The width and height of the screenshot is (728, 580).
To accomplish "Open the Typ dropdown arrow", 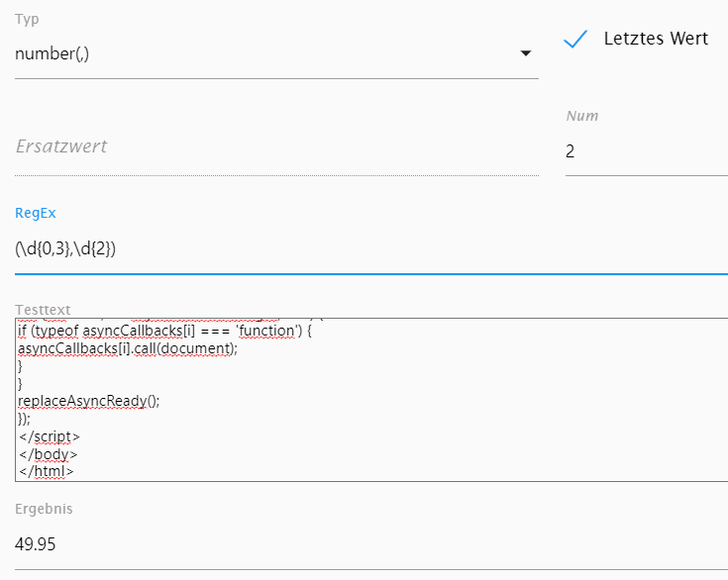I will click(x=526, y=53).
